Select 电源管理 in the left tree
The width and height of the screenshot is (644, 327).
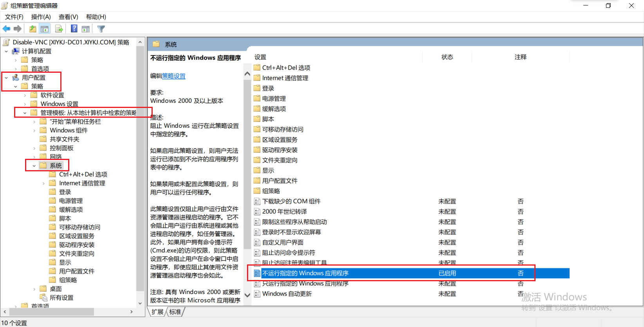(71, 201)
